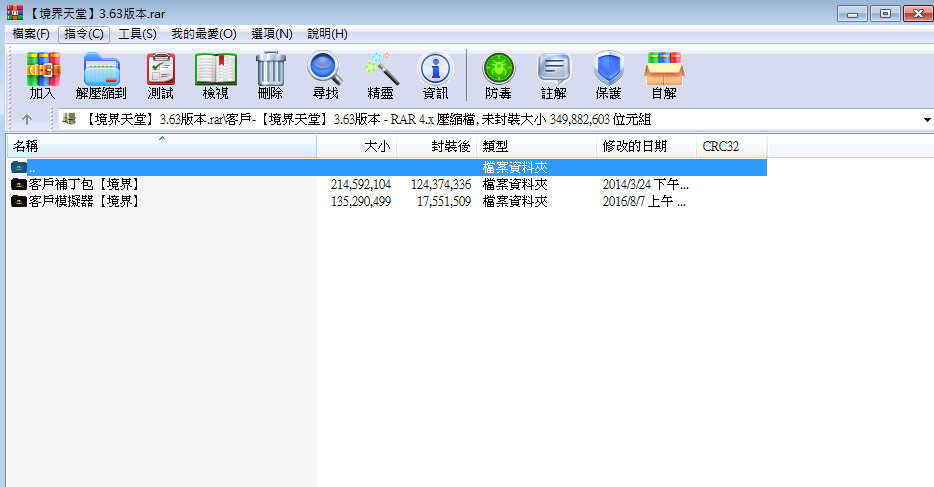Image resolution: width=934 pixels, height=487 pixels.
Task: Sort by 類型 column header
Action: [x=537, y=146]
